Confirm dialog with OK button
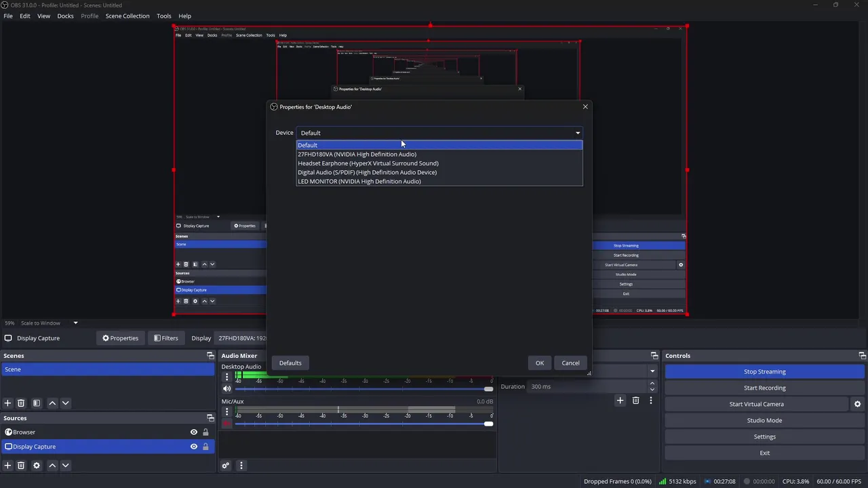The image size is (868, 488). pyautogui.click(x=540, y=363)
